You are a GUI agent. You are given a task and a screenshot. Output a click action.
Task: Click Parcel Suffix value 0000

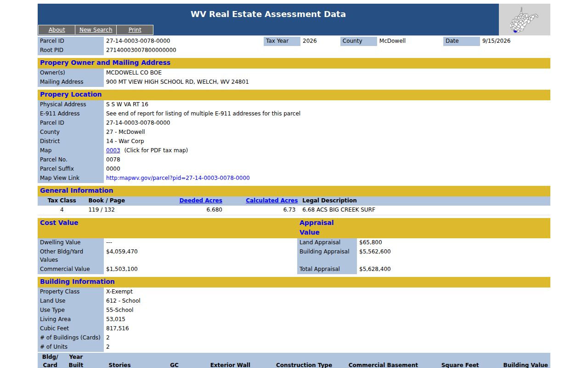click(113, 169)
